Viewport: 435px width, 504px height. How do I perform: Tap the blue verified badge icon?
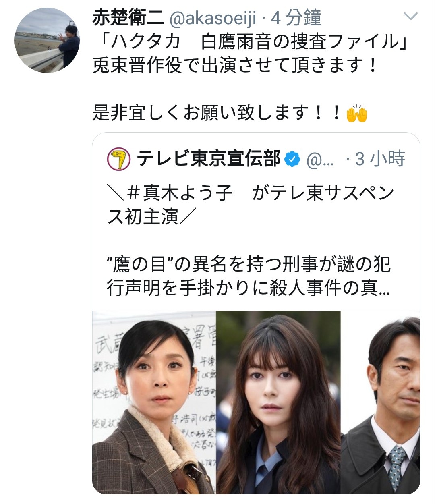(292, 160)
